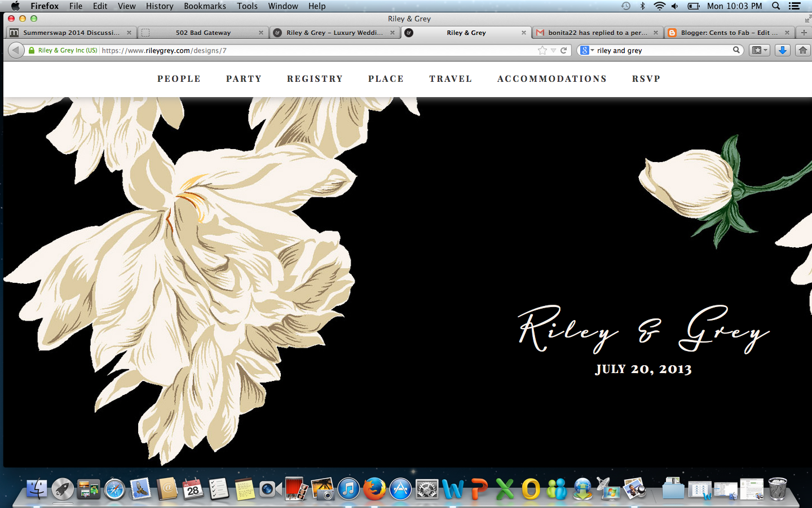Open the PEOPLE page link
Image resolution: width=812 pixels, height=508 pixels.
179,79
